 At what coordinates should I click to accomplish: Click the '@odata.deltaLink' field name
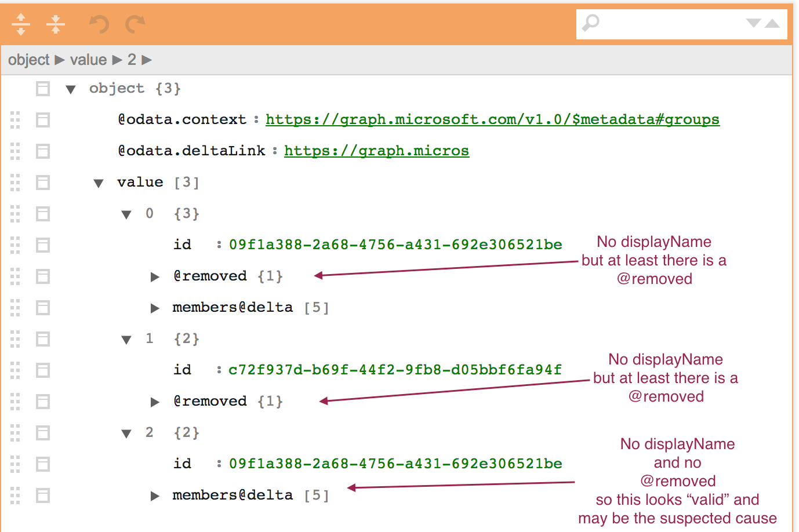(x=191, y=151)
